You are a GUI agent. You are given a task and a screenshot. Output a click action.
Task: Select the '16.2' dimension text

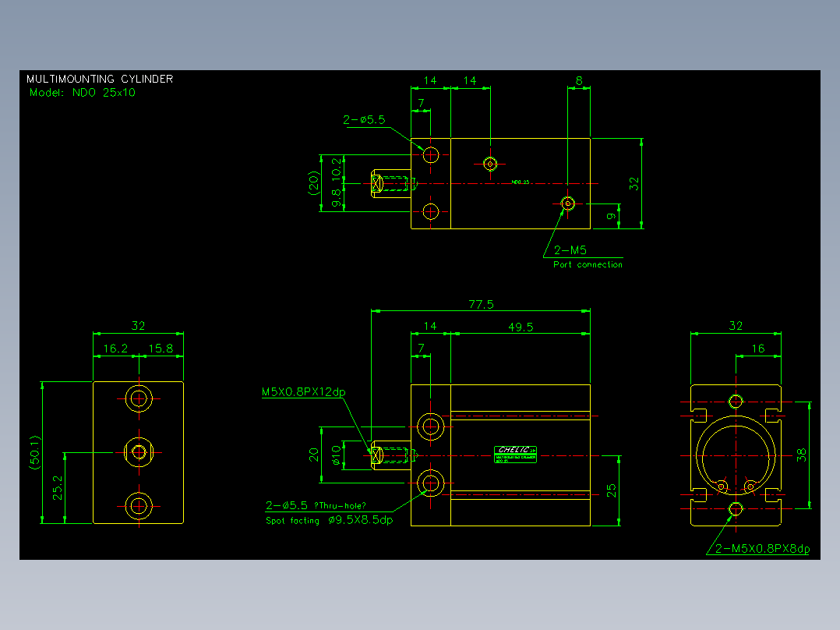pyautogui.click(x=115, y=349)
